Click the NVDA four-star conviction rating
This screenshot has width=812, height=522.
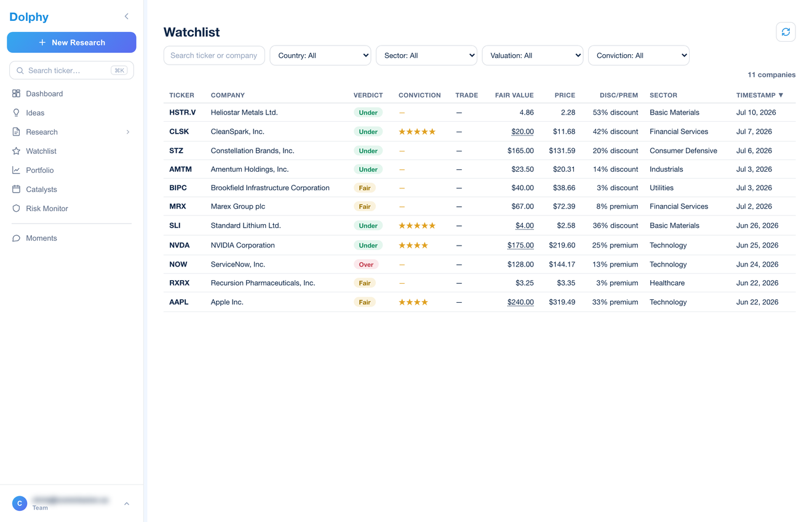point(413,245)
